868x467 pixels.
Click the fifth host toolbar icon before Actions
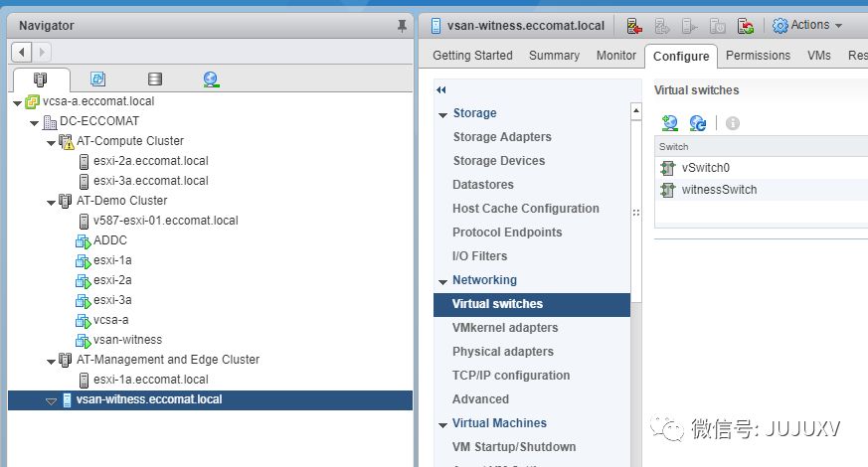click(745, 26)
